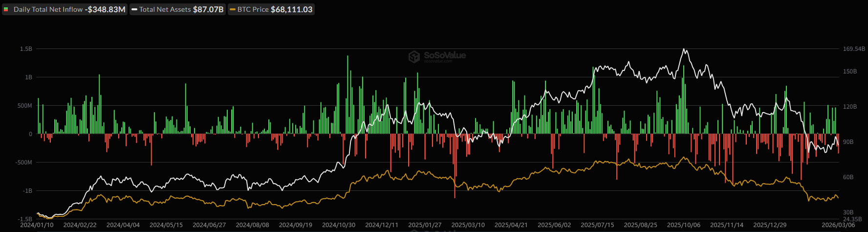The width and height of the screenshot is (868, 232).
Task: Click the 169.54B right axis label
Action: (854, 49)
